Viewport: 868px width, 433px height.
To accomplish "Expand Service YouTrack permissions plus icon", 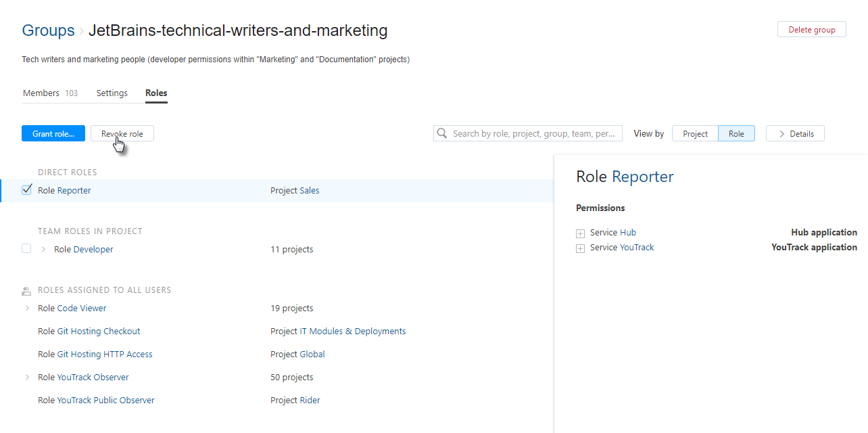I will point(580,248).
